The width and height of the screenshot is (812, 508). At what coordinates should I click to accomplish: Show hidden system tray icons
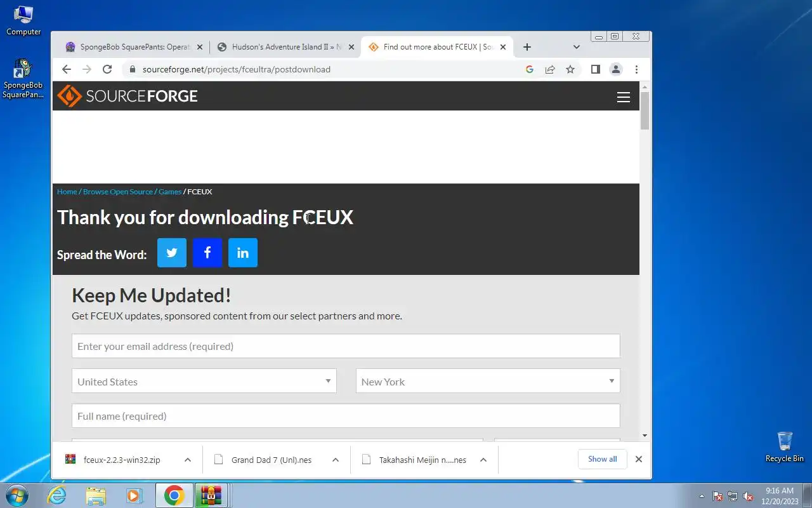point(702,497)
